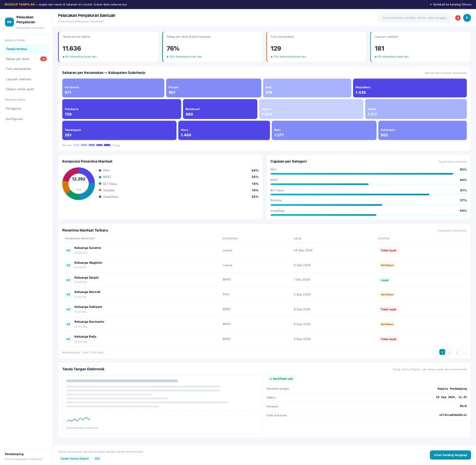Screen dimensions: 476x465
Task: Open the red notification badge
Action: [458, 18]
